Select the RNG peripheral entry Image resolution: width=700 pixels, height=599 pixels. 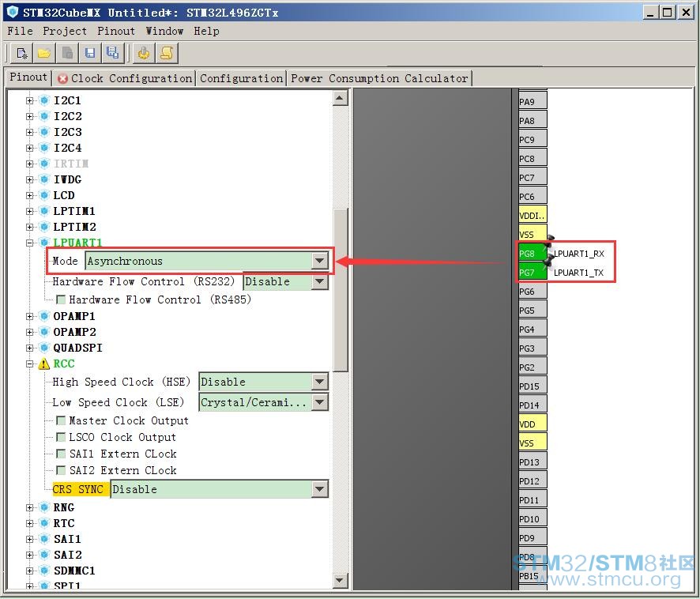64,507
